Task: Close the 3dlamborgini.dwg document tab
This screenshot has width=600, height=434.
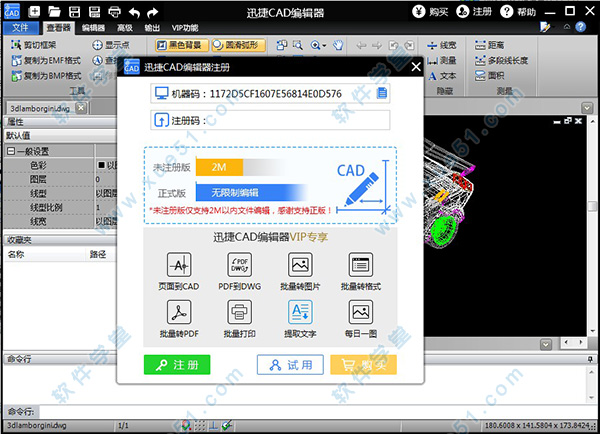Action: click(81, 108)
